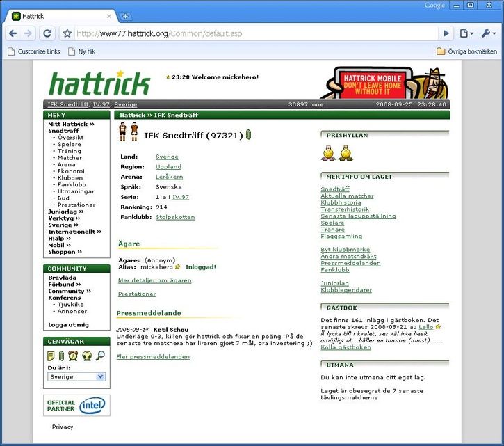This screenshot has height=446, width=504.
Task: Expand the Internationellt menu item
Action: click(74, 232)
